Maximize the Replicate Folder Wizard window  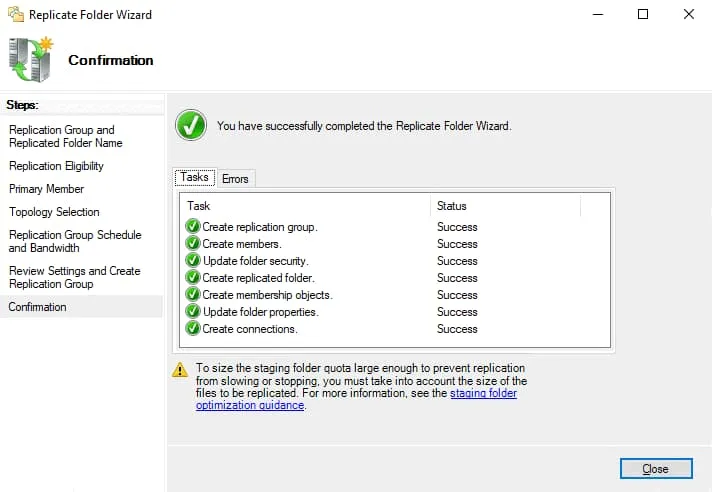(643, 14)
